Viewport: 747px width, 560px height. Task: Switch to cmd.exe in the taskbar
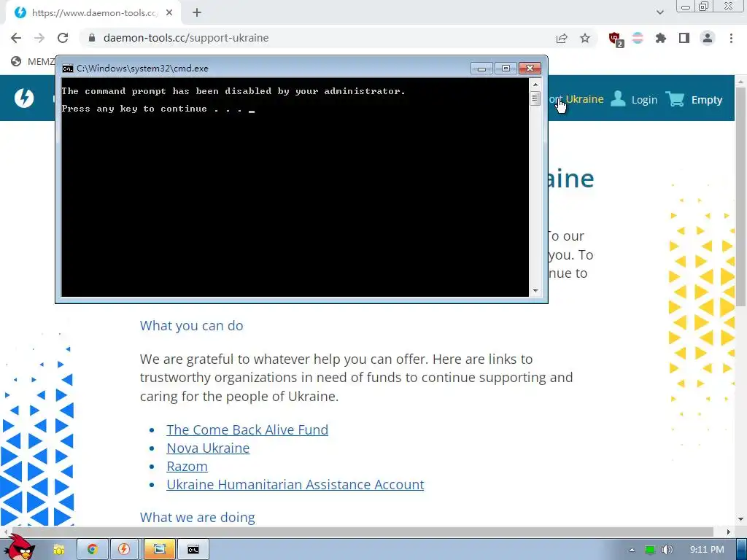click(x=193, y=550)
